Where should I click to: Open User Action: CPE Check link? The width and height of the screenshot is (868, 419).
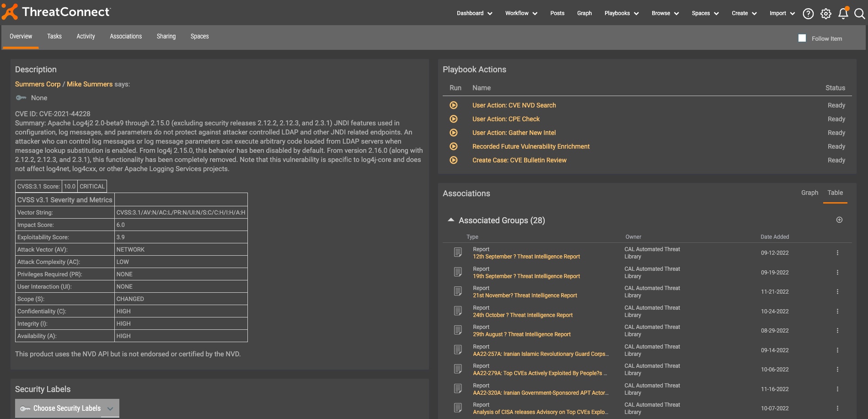[x=506, y=119]
